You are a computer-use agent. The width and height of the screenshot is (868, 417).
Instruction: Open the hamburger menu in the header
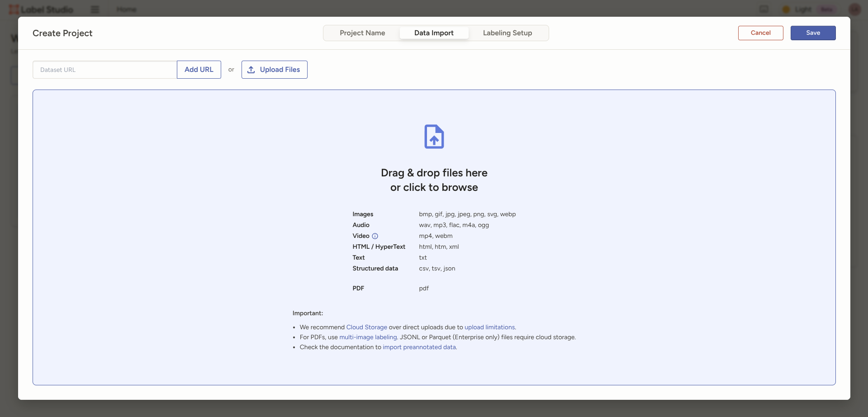[x=95, y=9]
